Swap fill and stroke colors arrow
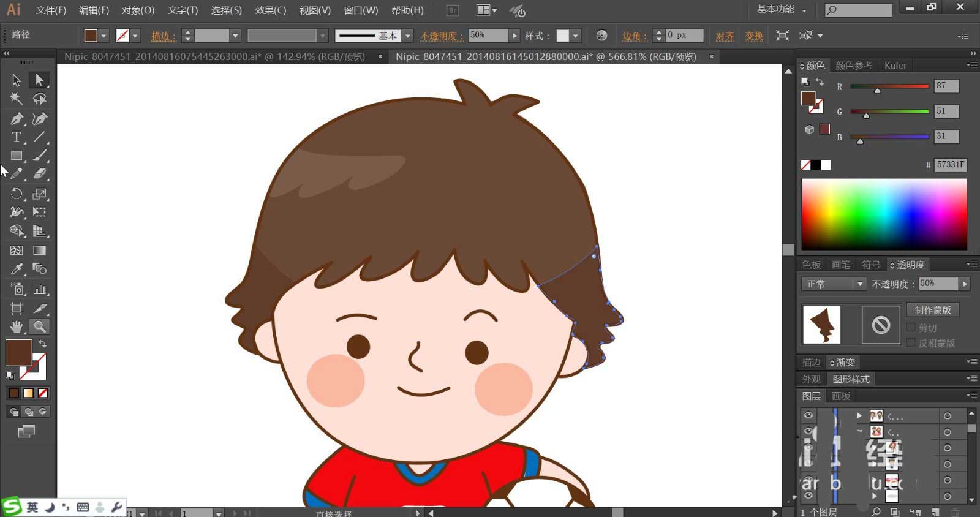Viewport: 980px width, 517px height. coord(42,344)
